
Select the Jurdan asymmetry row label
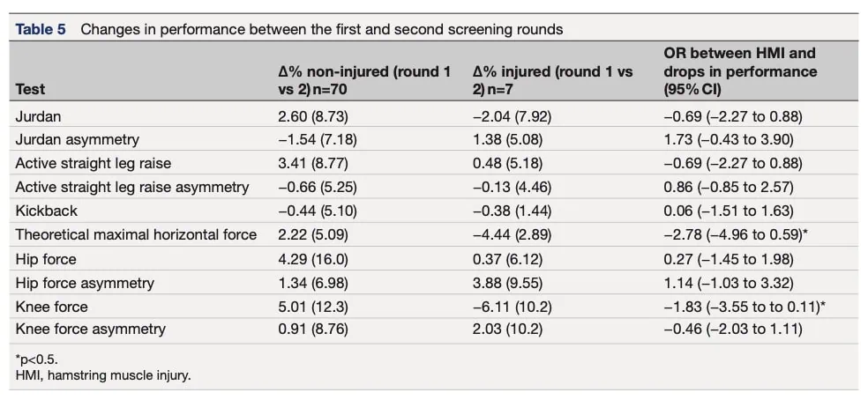[77, 140]
